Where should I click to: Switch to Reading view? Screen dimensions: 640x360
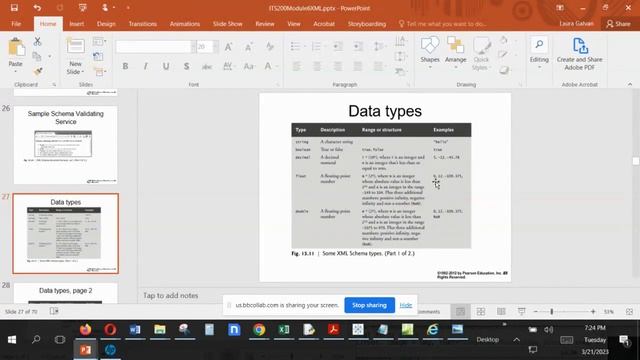click(x=501, y=311)
